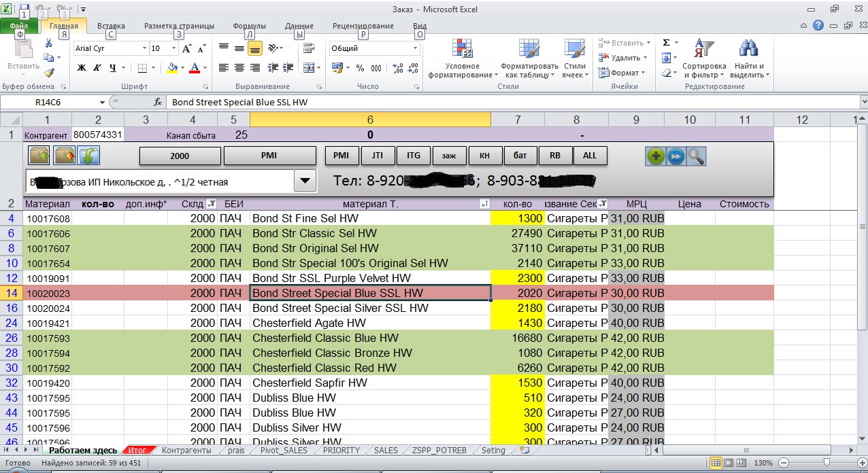The width and height of the screenshot is (868, 473).
Task: Click Merge and Center icon
Action: coord(308,68)
